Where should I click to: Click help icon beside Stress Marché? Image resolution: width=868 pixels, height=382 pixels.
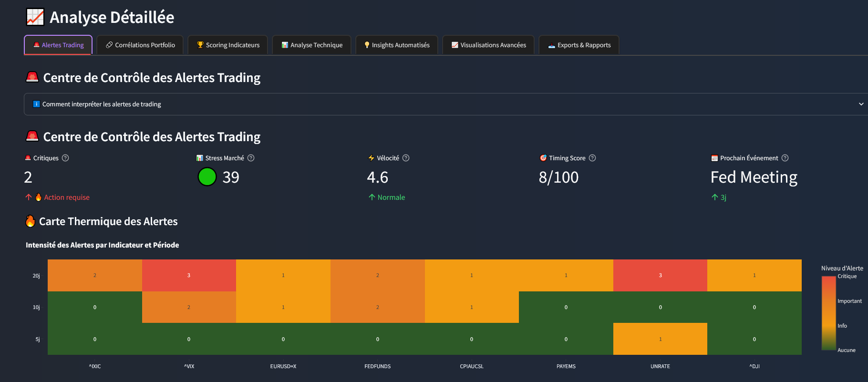click(251, 158)
